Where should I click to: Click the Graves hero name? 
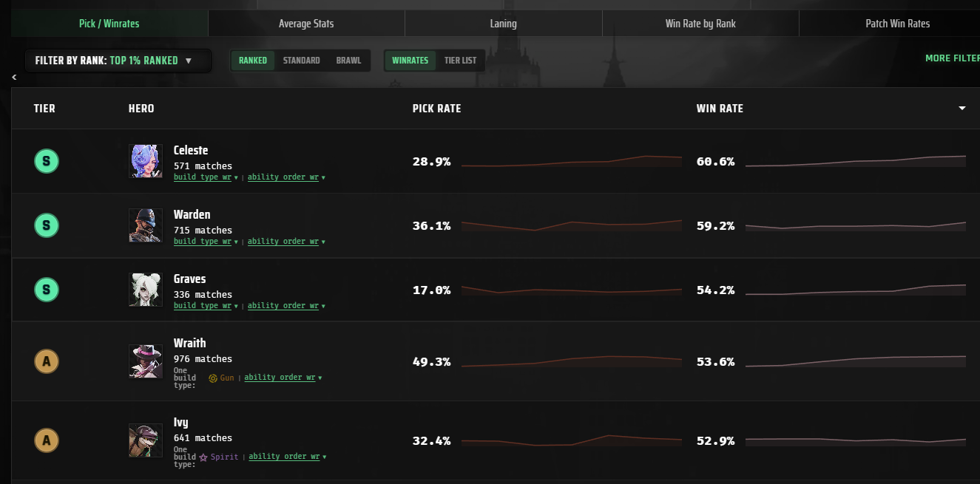coord(190,279)
